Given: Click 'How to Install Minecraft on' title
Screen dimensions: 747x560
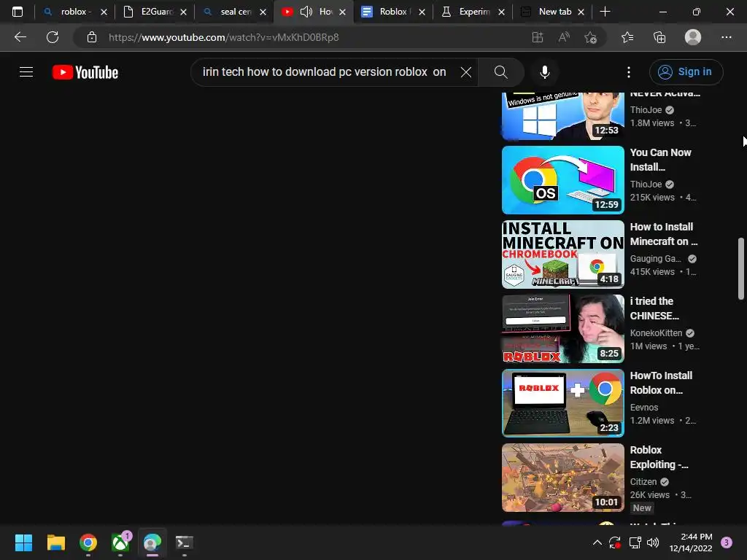Looking at the screenshot, I should click(664, 234).
